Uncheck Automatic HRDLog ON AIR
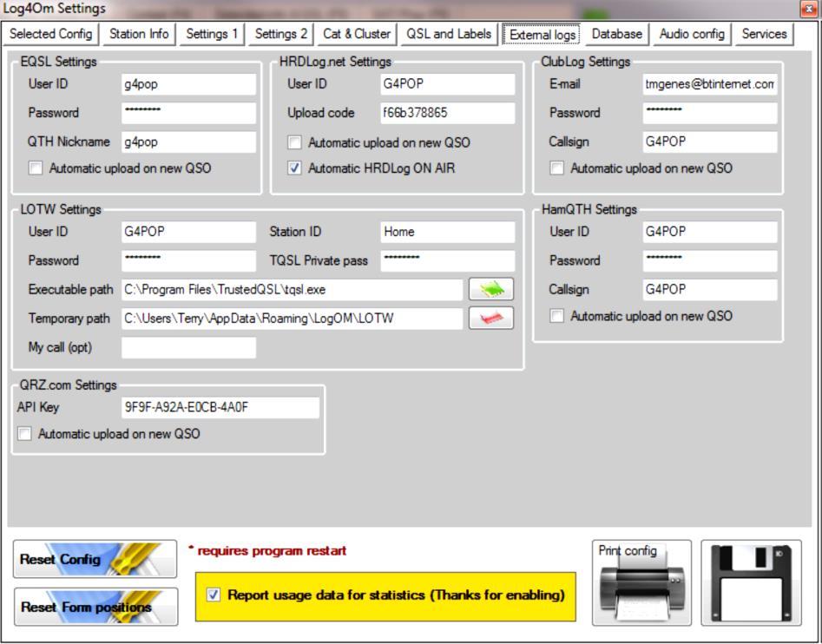This screenshot has height=644, width=822. 294,168
